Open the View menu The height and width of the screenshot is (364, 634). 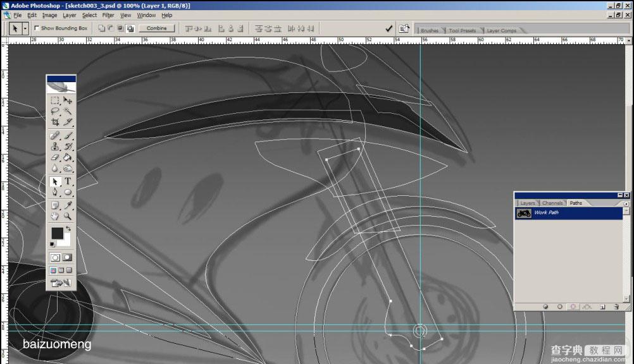(125, 15)
